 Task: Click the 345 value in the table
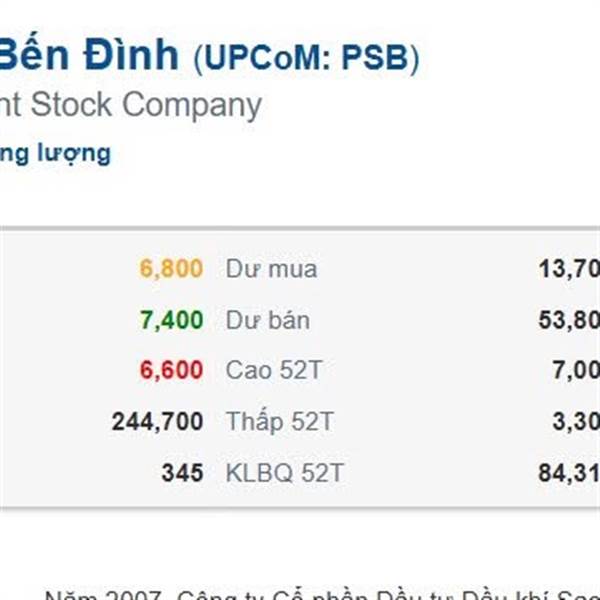[x=182, y=473]
